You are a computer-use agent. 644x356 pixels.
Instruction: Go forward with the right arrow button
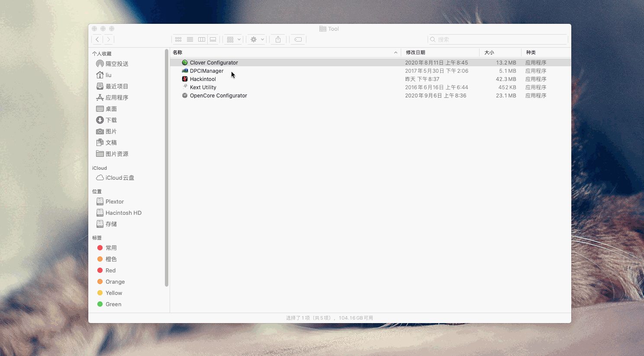[109, 39]
